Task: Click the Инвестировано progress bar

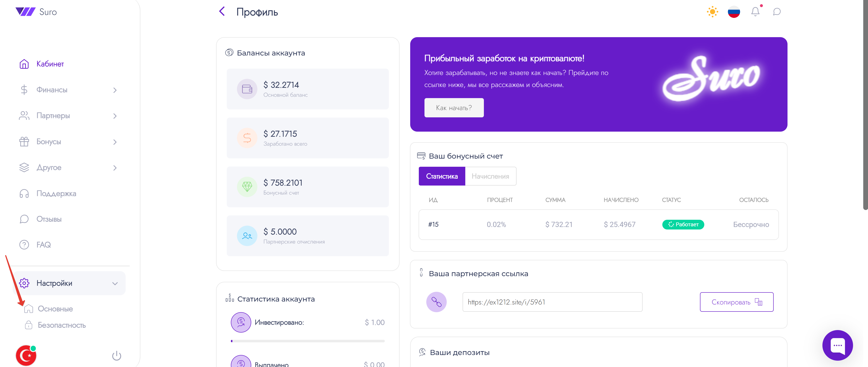Action: 308,341
